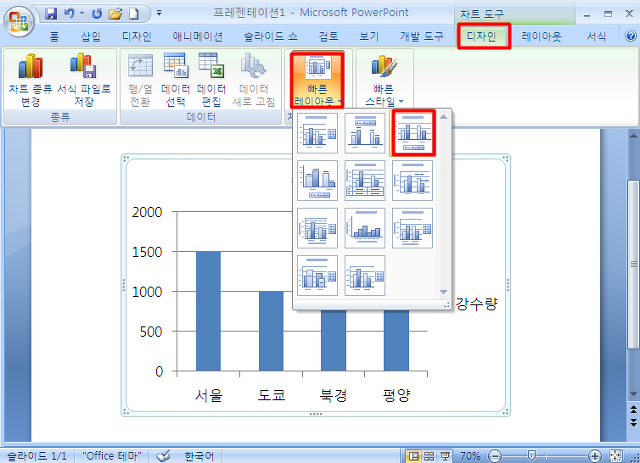Go to the 검토 tab
Screen dimensions: 640x463
click(x=329, y=37)
